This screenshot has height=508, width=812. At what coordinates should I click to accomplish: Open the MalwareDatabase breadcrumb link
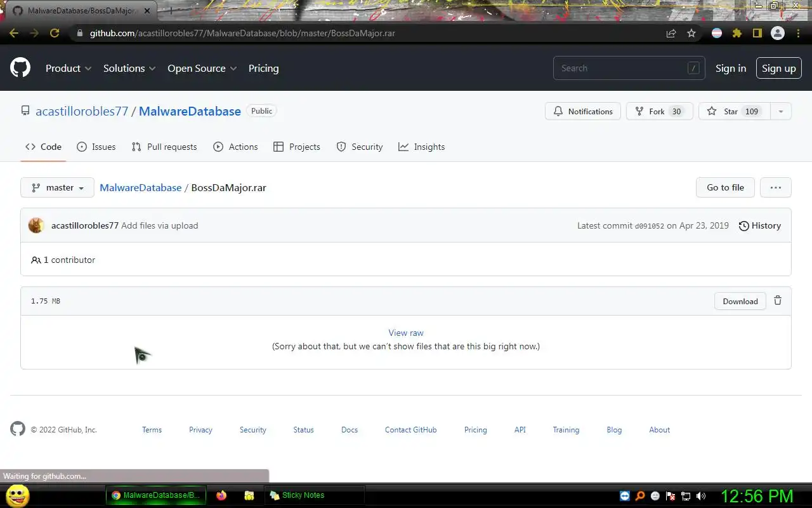pyautogui.click(x=140, y=187)
